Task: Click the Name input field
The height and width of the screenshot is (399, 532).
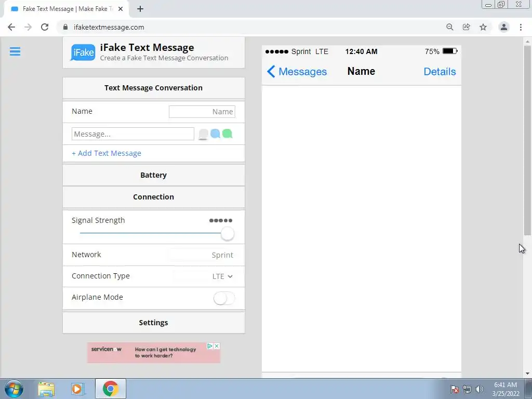Action: point(202,112)
